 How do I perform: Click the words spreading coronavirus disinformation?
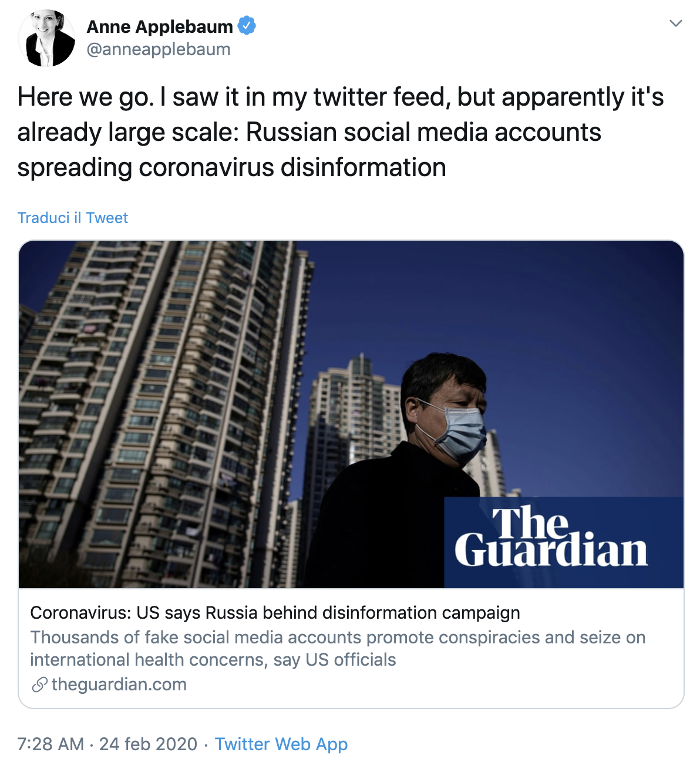click(x=232, y=168)
